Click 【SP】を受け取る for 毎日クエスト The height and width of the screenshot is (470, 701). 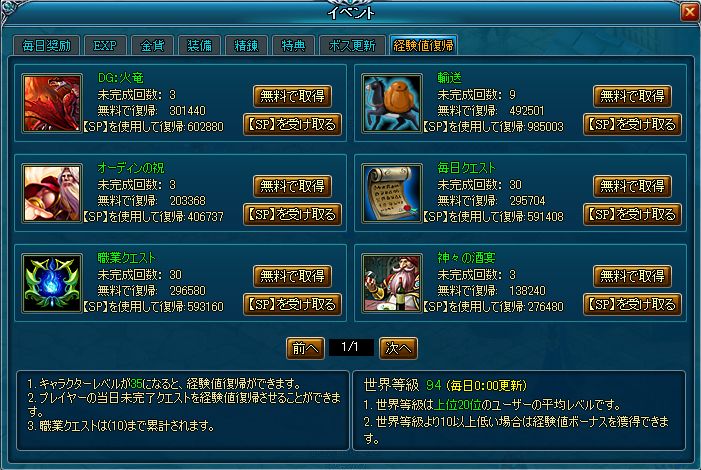point(632,214)
